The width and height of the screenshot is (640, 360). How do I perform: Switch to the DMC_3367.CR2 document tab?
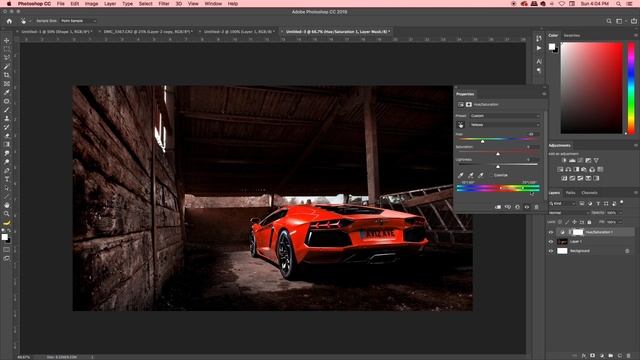point(147,31)
